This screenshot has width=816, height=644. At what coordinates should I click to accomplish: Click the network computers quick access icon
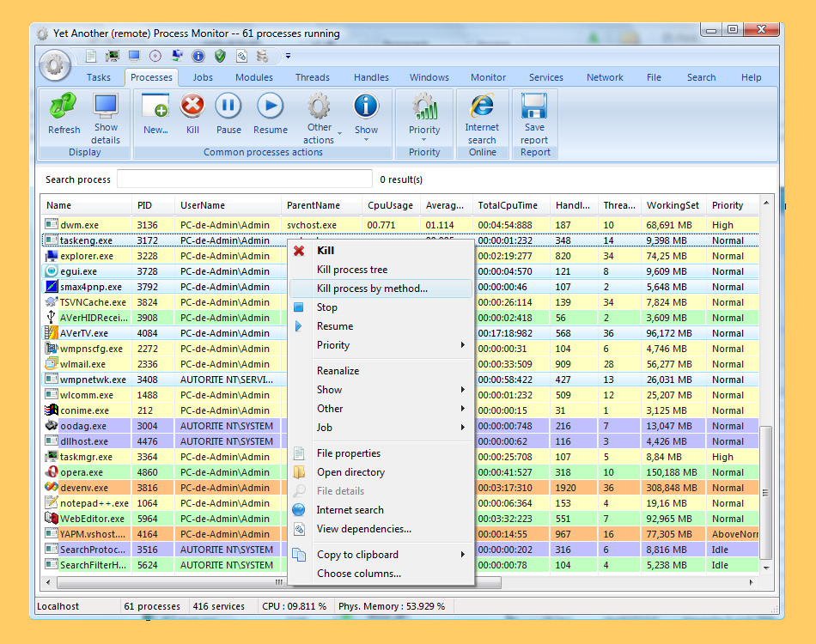177,56
